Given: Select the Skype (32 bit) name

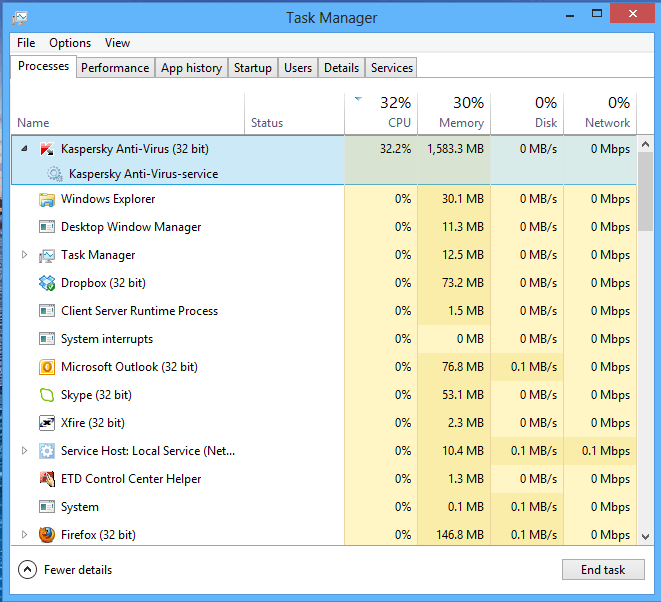Looking at the screenshot, I should [97, 395].
